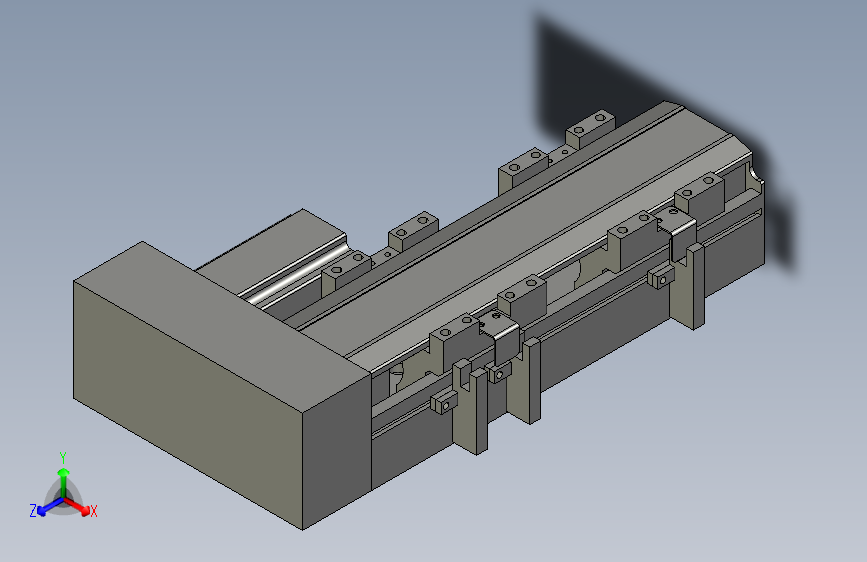The width and height of the screenshot is (867, 562).
Task: Click the blue Z axis arrow on the triad
Action: 50,507
